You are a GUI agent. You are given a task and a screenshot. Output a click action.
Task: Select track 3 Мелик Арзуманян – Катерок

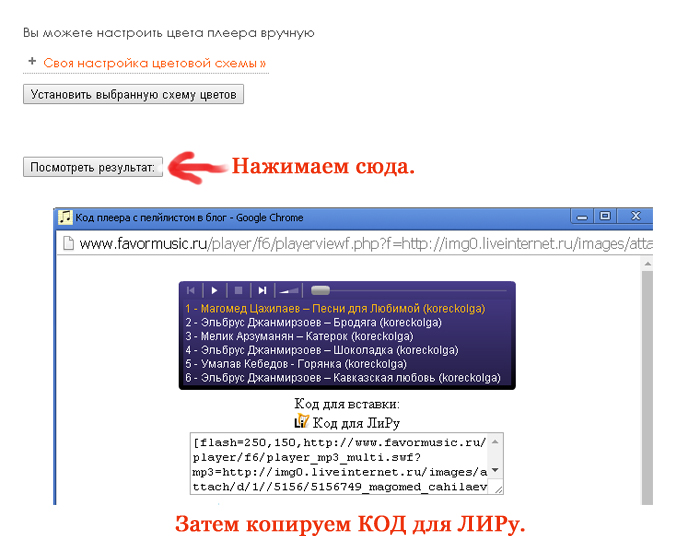tap(299, 336)
